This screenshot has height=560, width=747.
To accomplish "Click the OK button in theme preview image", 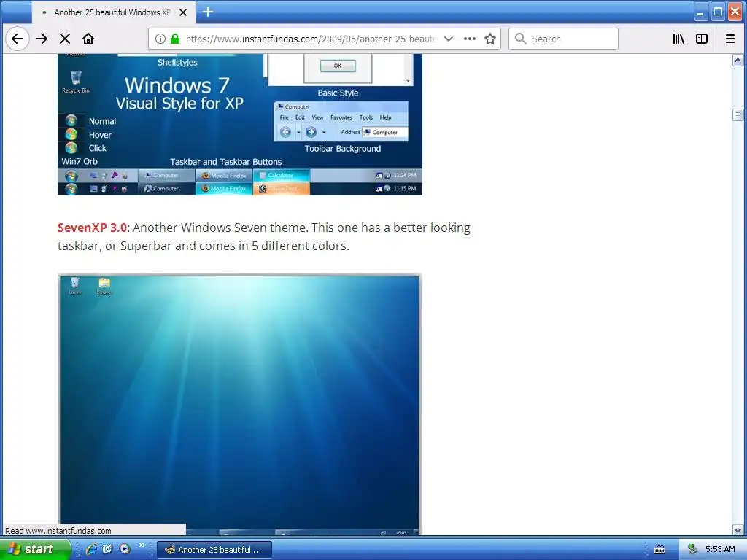I will click(x=338, y=66).
